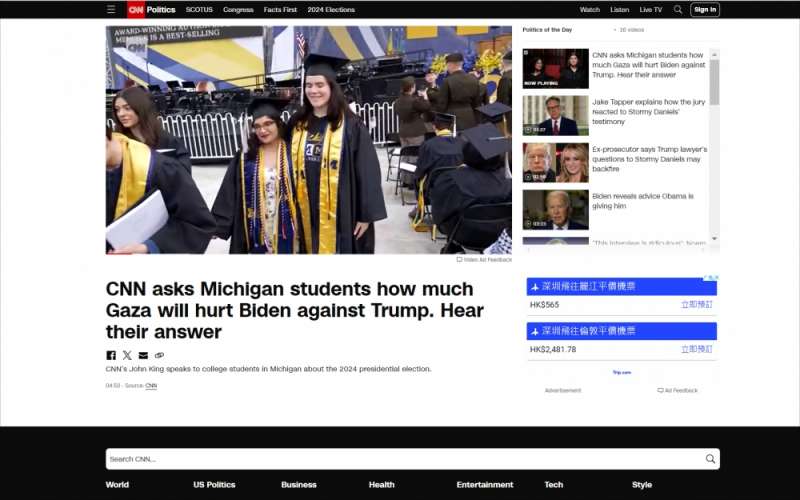Click the playlist scrollbar down arrow
Image resolution: width=800 pixels, height=500 pixels.
tap(714, 238)
